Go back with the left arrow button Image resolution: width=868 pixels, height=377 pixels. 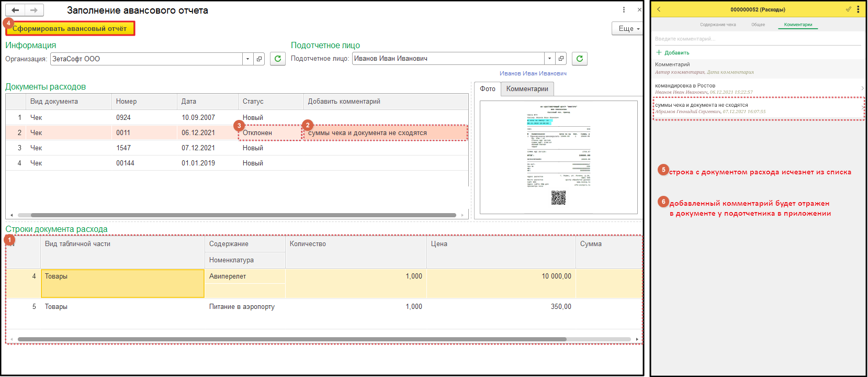[x=15, y=10]
